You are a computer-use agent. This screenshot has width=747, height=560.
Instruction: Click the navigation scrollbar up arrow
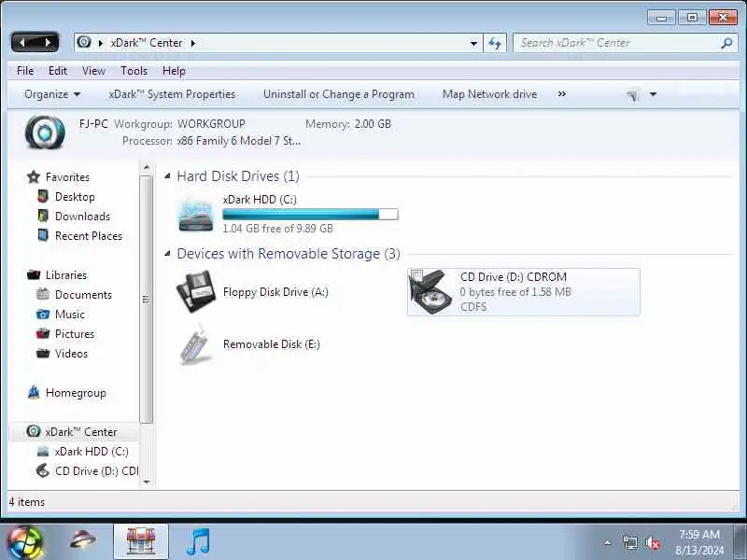pos(147,168)
